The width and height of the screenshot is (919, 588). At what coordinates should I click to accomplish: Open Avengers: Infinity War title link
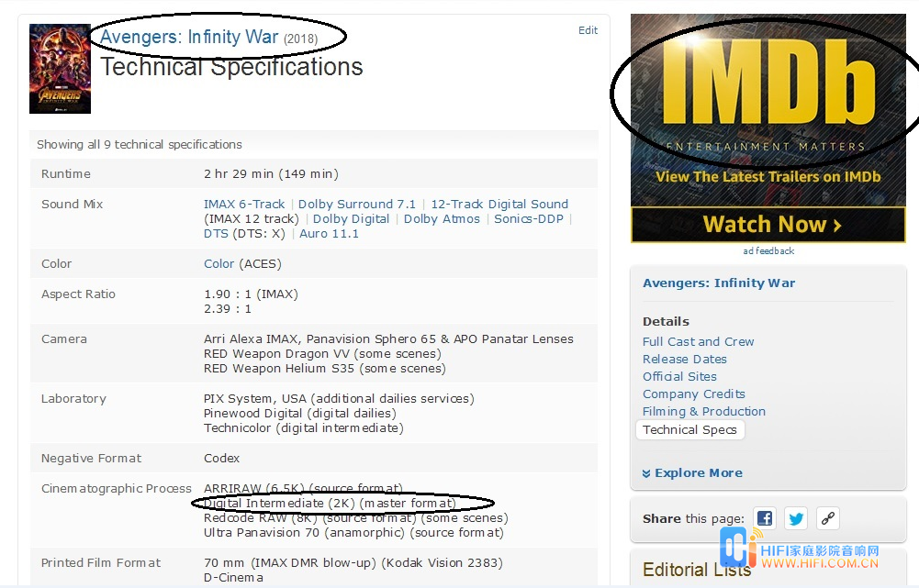pyautogui.click(x=189, y=37)
